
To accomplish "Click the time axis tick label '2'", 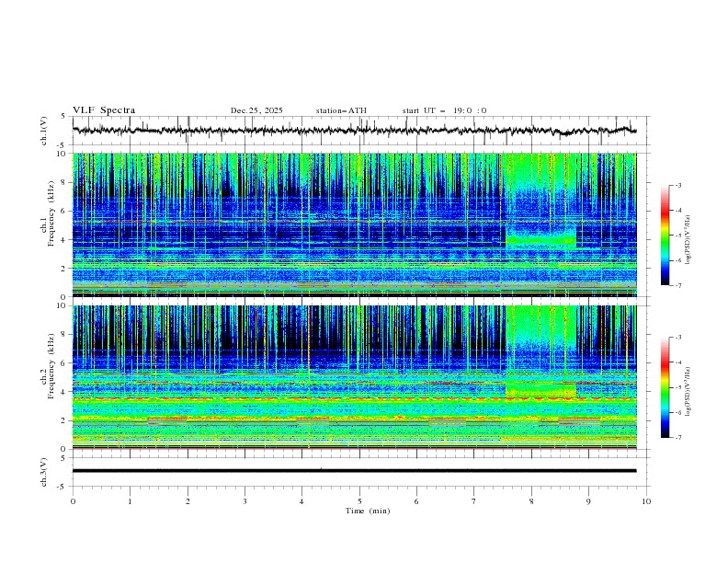I will click(188, 501).
